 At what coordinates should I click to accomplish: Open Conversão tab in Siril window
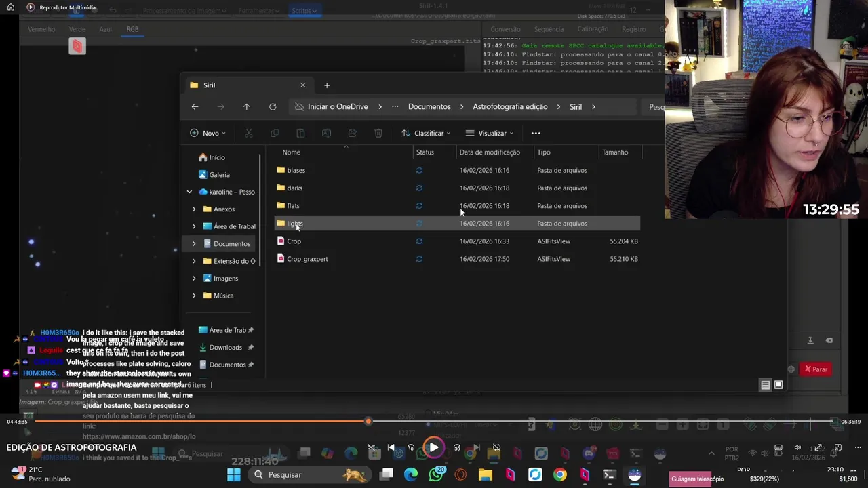pos(505,29)
